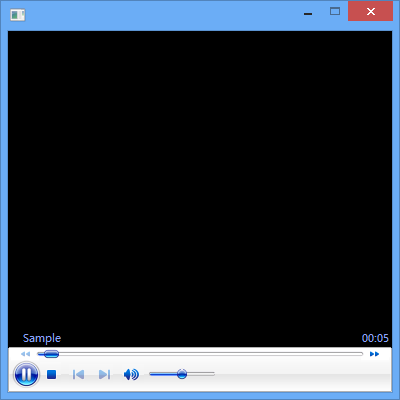Mute the audio via the speaker icon
The image size is (400, 400).
point(131,374)
